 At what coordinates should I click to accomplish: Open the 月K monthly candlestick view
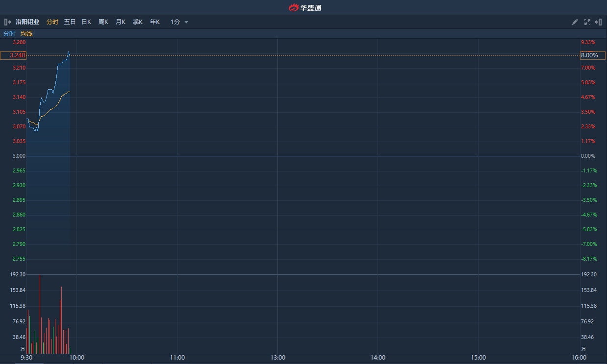click(x=120, y=22)
